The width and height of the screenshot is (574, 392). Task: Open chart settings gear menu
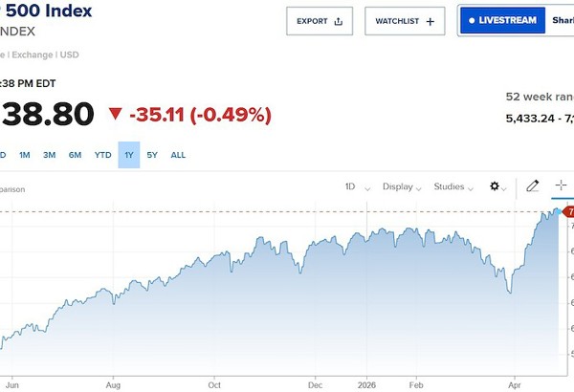497,186
